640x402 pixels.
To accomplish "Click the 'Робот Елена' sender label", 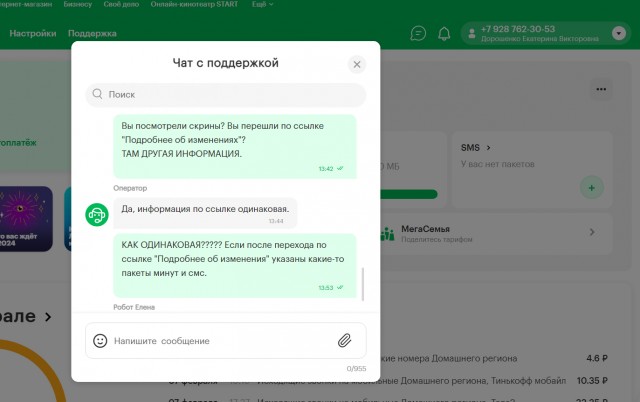I will (134, 307).
